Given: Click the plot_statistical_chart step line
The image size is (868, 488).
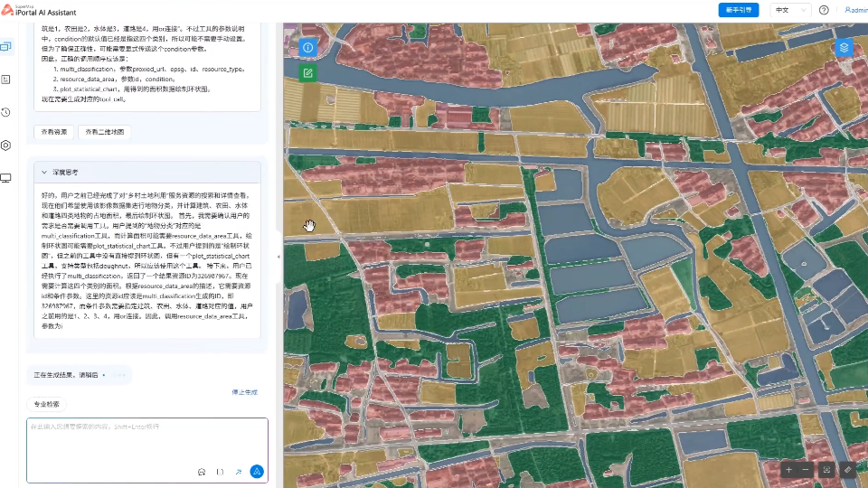Looking at the screenshot, I should coord(132,89).
